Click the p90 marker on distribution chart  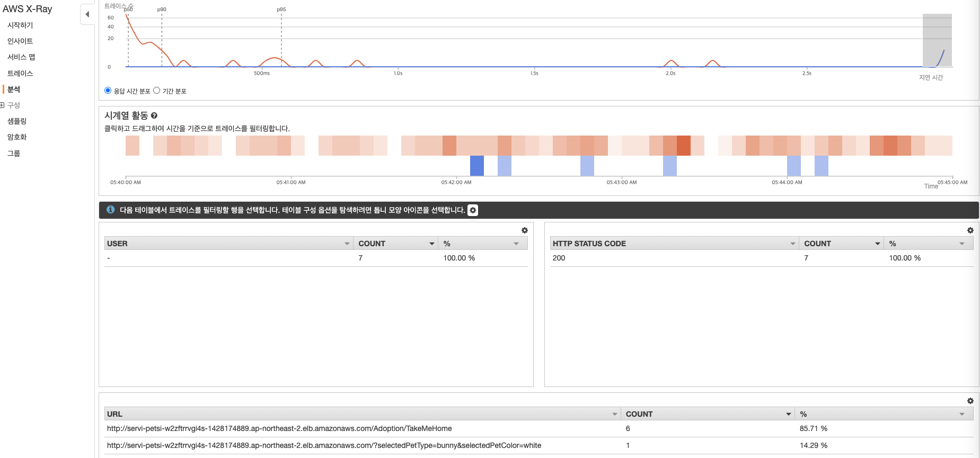162,10
